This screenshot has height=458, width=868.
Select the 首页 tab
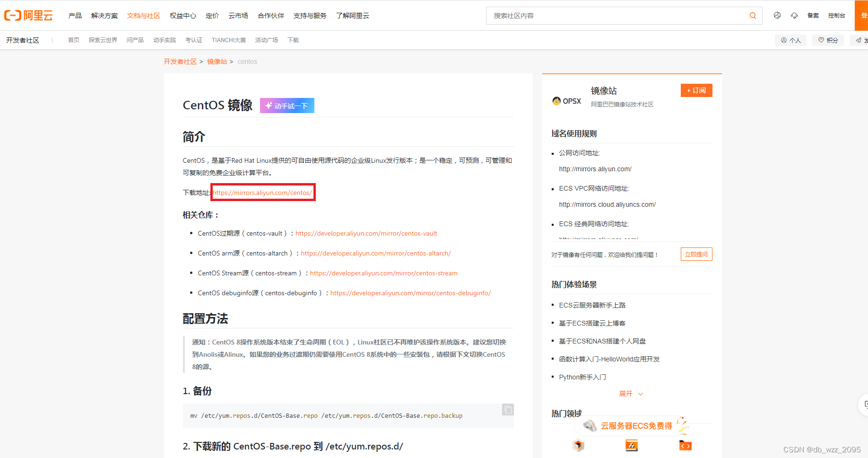(74, 40)
